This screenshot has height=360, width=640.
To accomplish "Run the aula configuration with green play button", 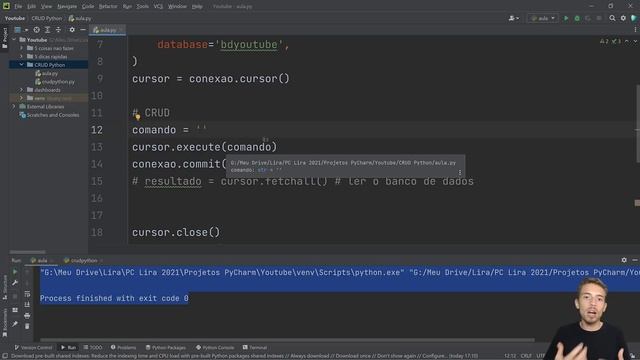I will (x=566, y=18).
